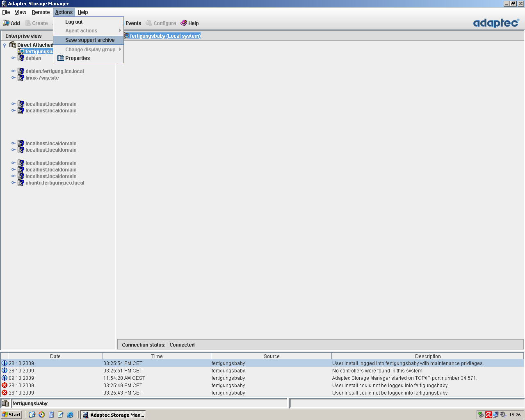Click the Direct Attached Storage group icon
This screenshot has height=420, width=525.
pyautogui.click(x=13, y=45)
